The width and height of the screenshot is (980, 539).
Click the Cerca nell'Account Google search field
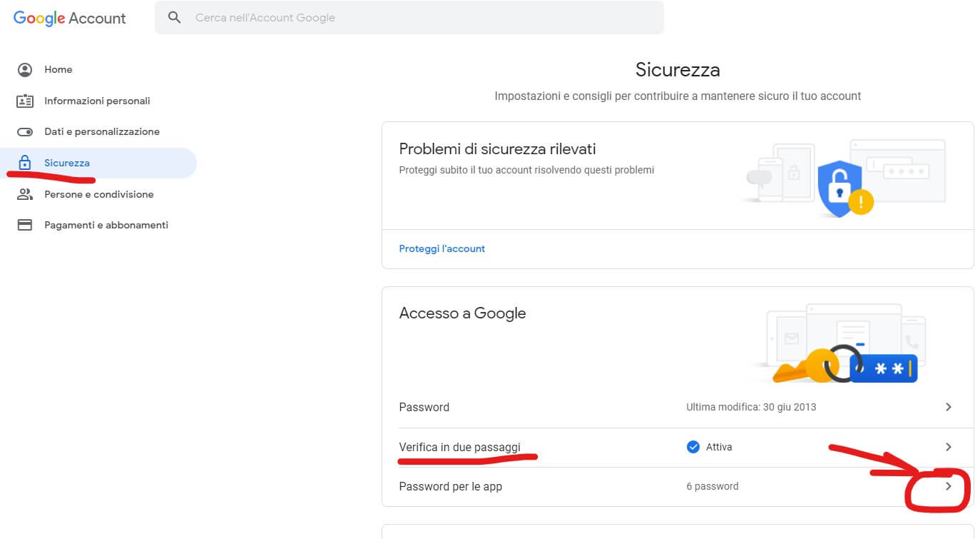(421, 18)
